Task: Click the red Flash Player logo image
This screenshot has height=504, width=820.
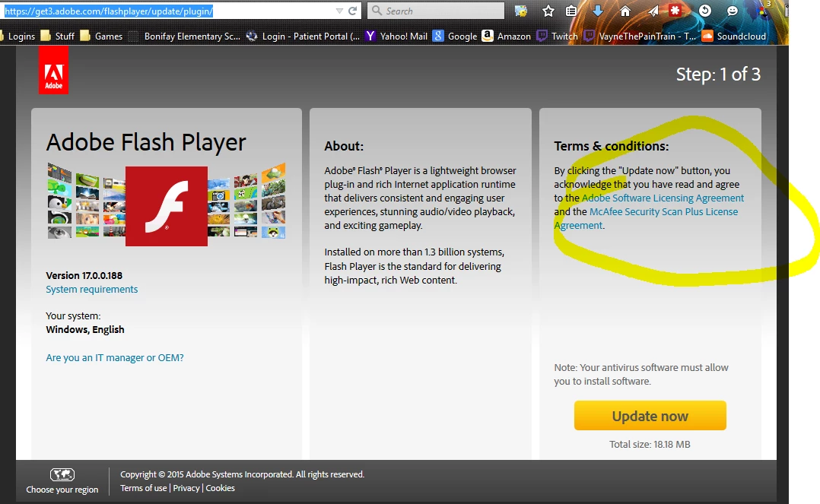Action: 167,206
